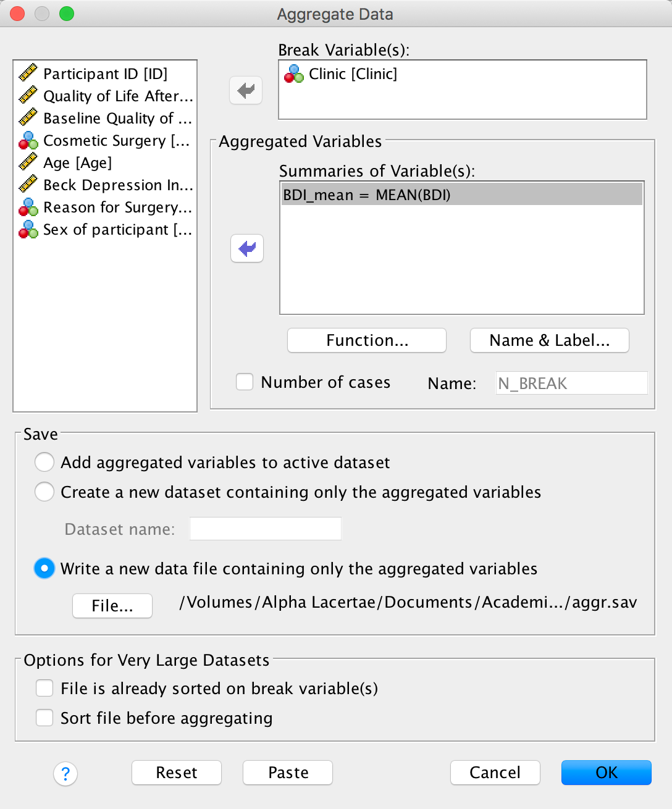The width and height of the screenshot is (672, 809).
Task: Click the Clinic variable's nominal icon
Action: [294, 74]
